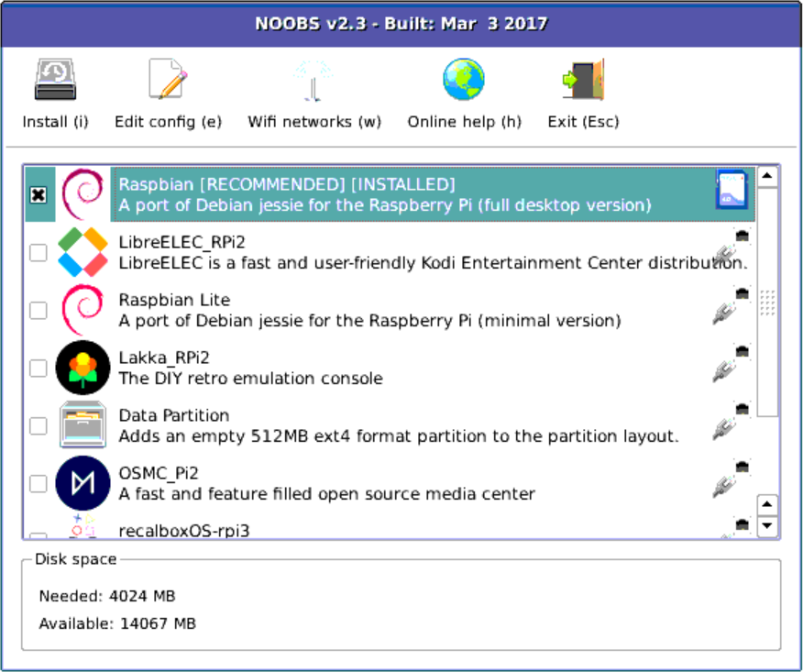
Task: Click the Exit door icon
Action: 583,80
